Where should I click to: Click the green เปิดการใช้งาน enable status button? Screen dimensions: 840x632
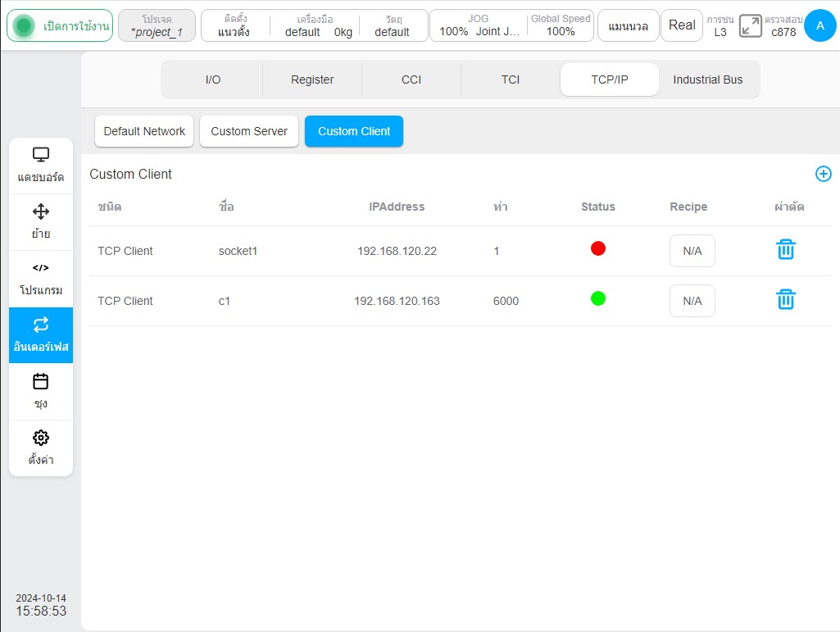click(60, 25)
